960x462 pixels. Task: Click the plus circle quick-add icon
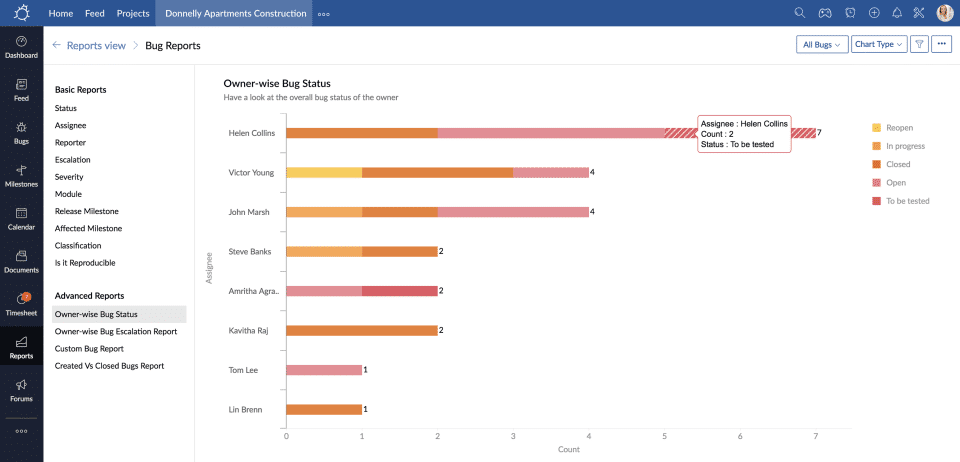point(874,13)
